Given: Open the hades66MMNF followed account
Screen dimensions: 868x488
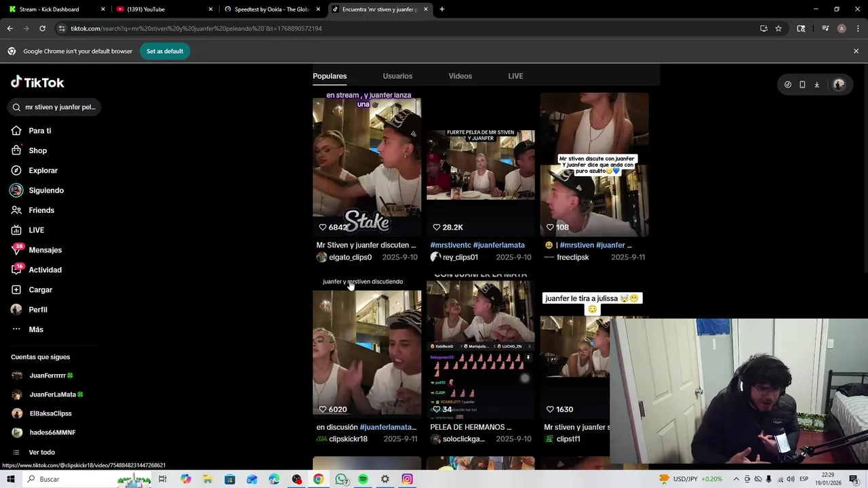Looking at the screenshot, I should click(43, 432).
